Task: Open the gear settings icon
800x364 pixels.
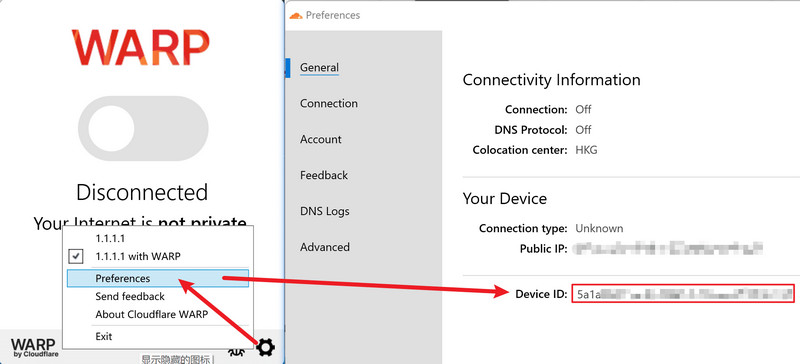Action: 265,347
